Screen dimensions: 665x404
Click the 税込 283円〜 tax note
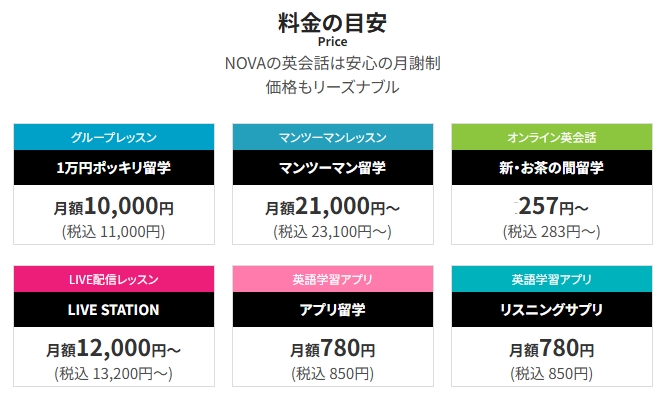(551, 232)
